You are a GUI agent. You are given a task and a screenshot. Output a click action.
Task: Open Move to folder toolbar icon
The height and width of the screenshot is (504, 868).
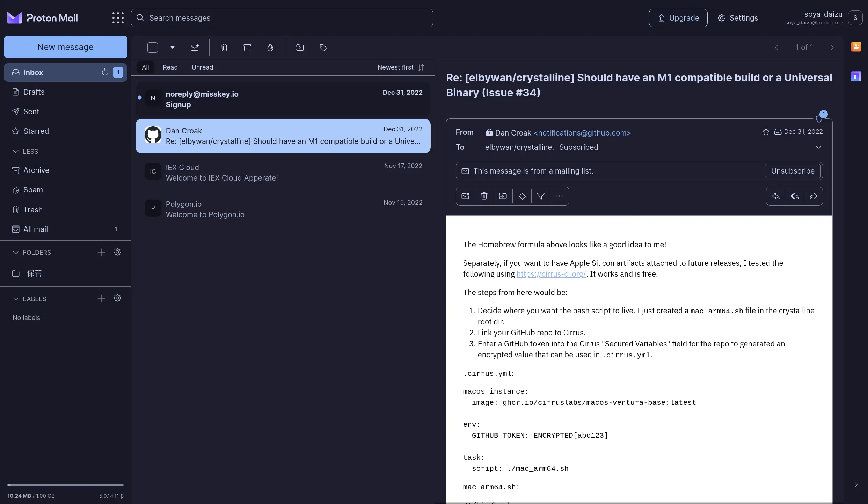[x=300, y=48]
